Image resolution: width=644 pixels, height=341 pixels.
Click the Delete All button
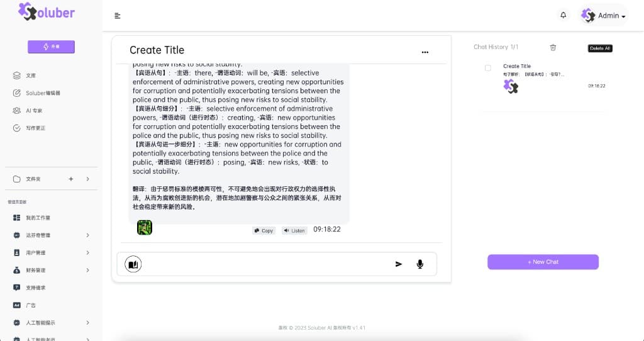coord(600,48)
